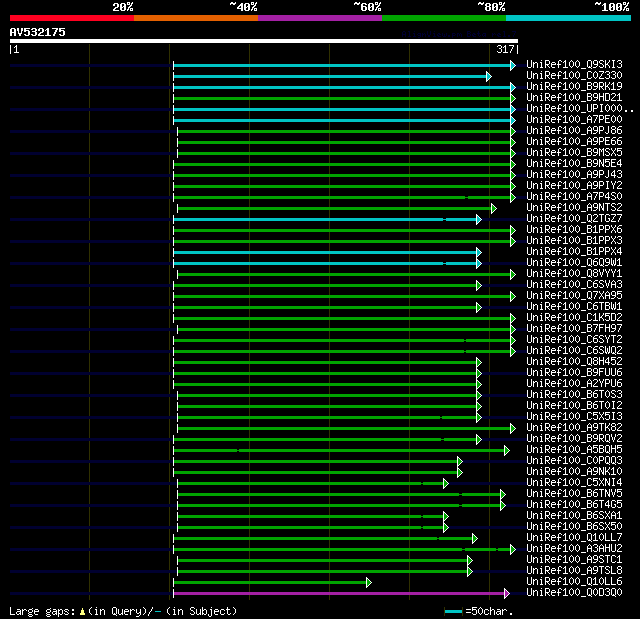The image size is (640, 619).
Task: Select the UniRef100_C1K5D2 label
Action: [x=574, y=318]
